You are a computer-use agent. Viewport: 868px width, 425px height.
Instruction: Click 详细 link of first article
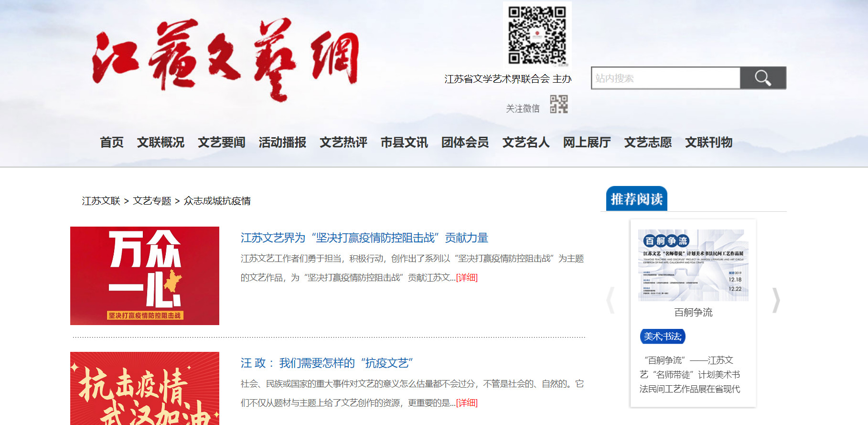click(467, 278)
